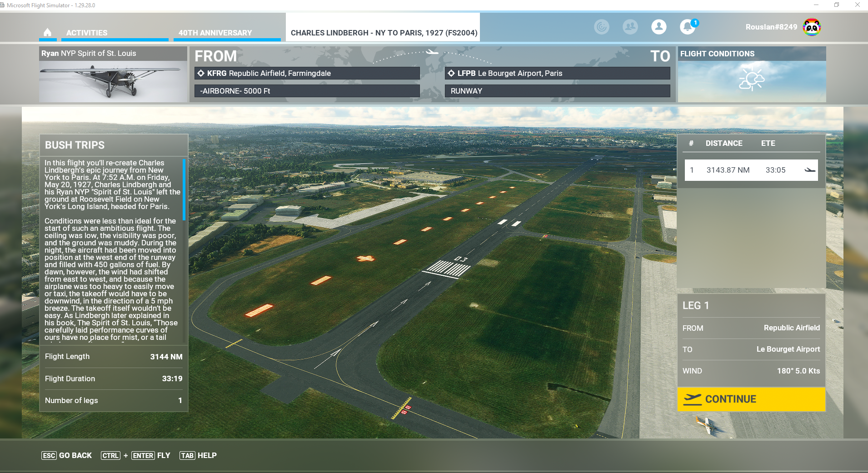The width and height of the screenshot is (868, 473).
Task: Click the airplane icon in leg row
Action: pyautogui.click(x=810, y=170)
